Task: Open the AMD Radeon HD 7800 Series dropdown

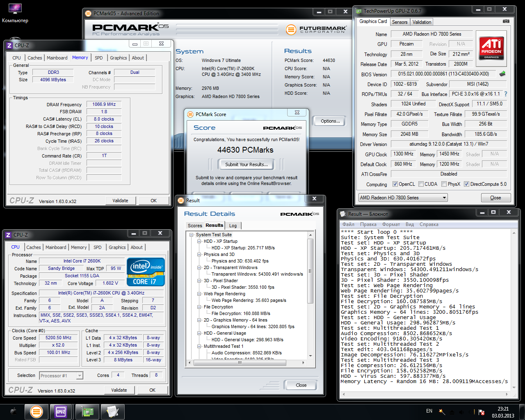Action: tap(403, 198)
